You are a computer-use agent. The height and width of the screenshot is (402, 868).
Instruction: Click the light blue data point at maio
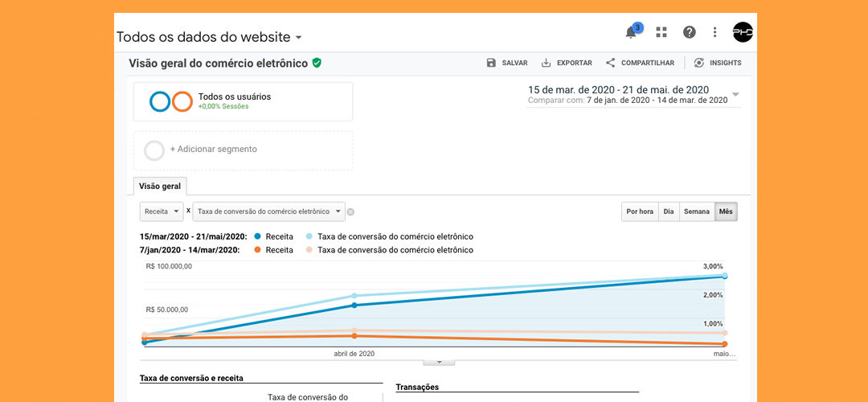[x=725, y=276]
